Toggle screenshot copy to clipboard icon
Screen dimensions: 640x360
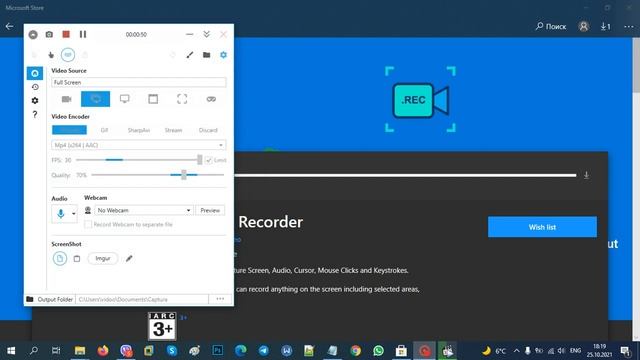[77, 258]
